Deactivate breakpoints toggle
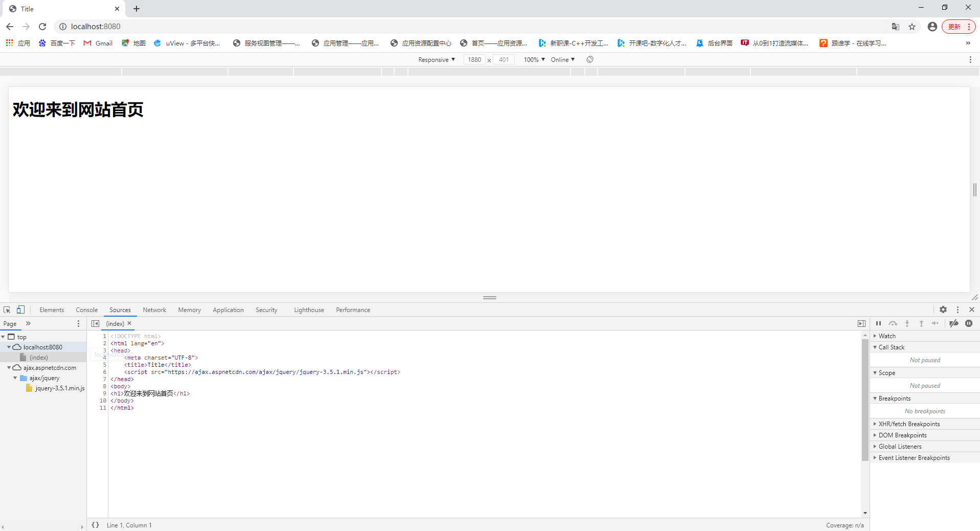Viewport: 980px width, 531px height. 954,323
